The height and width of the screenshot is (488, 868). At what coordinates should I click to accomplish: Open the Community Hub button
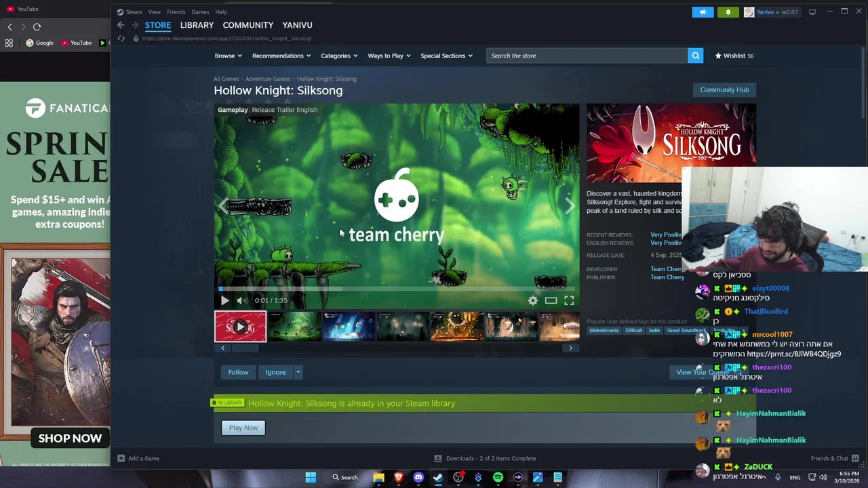point(724,89)
